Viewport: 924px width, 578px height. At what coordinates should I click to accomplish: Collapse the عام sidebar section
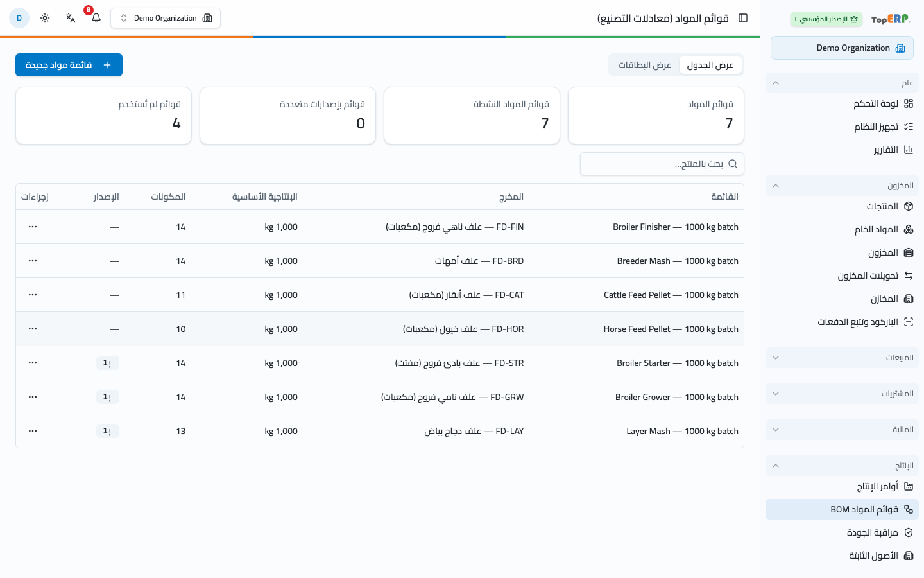(x=842, y=83)
